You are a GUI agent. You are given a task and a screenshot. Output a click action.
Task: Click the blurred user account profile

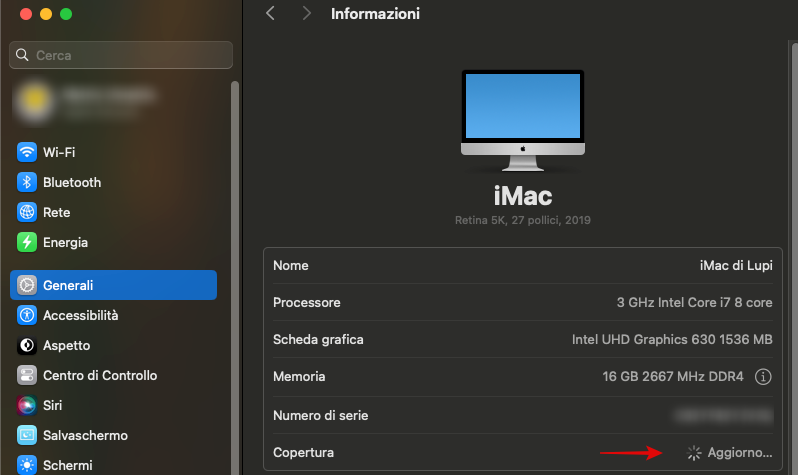coord(87,102)
